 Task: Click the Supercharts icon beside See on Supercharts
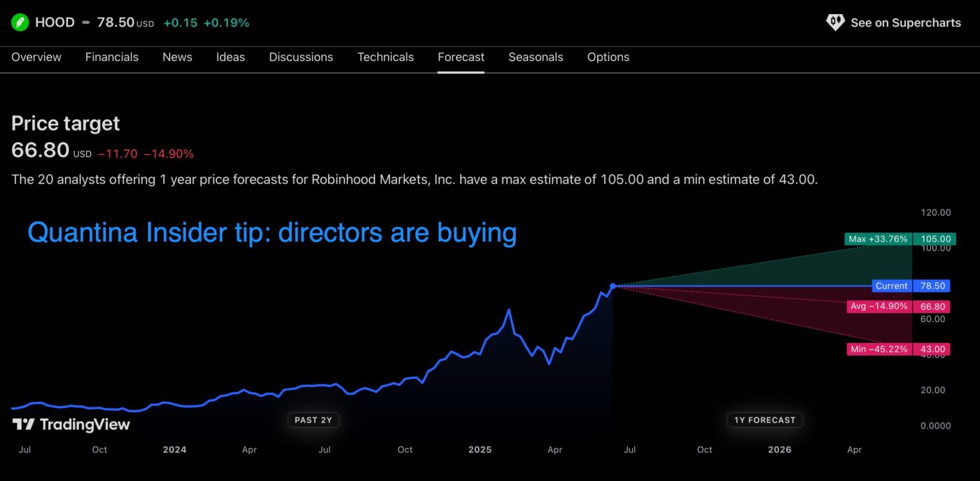[835, 22]
